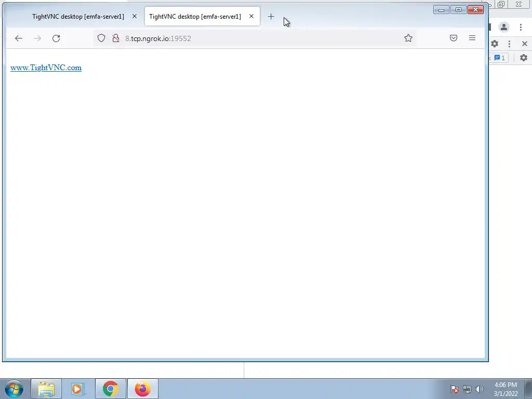
Task: Open DevTools three-dot customize menu
Action: 509,44
